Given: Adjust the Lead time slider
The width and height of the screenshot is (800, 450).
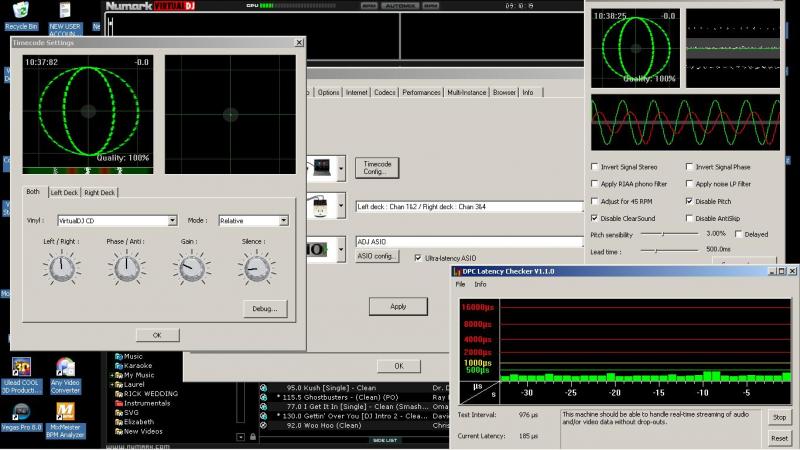Looking at the screenshot, I should 669,251.
